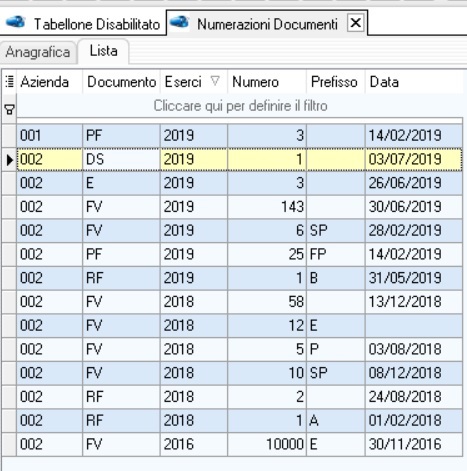Select the row with Numero 143
This screenshot has width=467, height=471.
[x=239, y=207]
